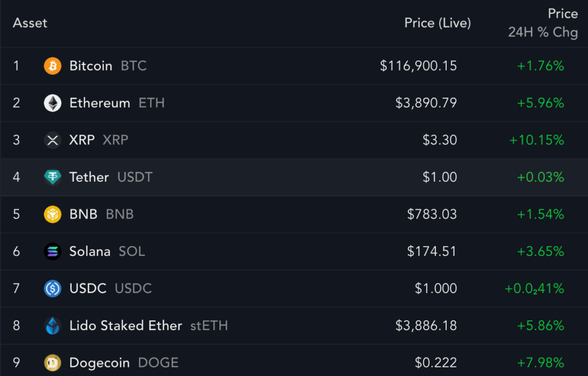The image size is (588, 376).
Task: Sort by the Asset column header
Action: [x=30, y=24]
